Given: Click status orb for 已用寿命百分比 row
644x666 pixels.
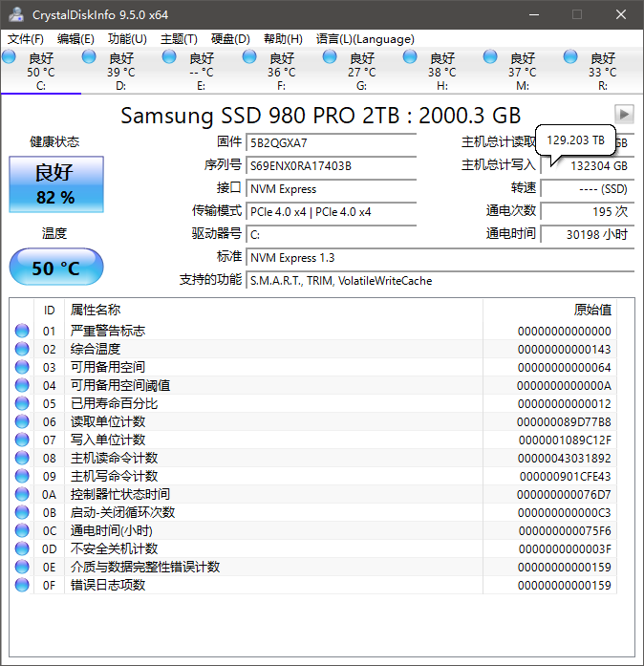Looking at the screenshot, I should click(22, 403).
